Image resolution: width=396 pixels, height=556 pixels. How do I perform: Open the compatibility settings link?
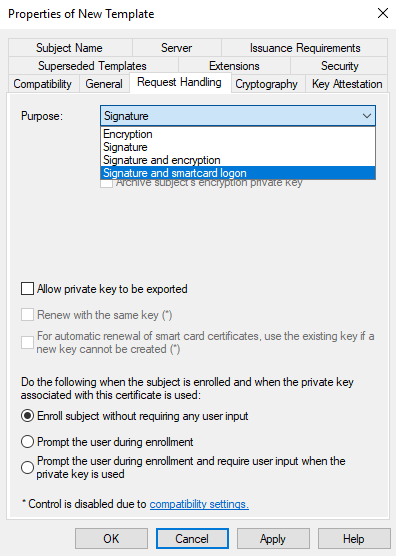(x=199, y=504)
